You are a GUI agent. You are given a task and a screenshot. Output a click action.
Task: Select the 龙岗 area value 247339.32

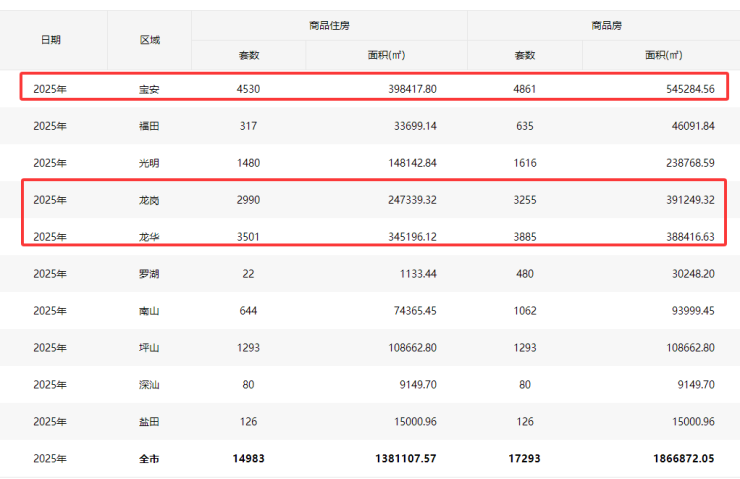click(x=402, y=200)
